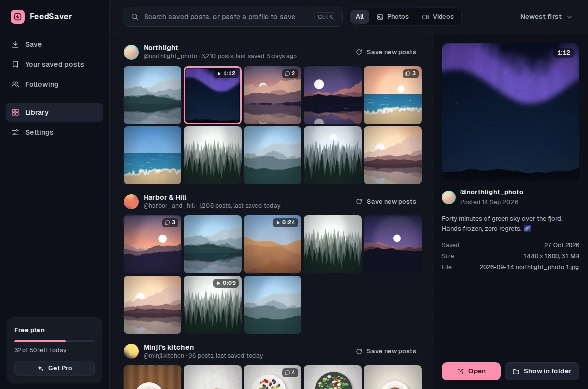Open Northlight 3-image beach album thumbnail
The height and width of the screenshot is (389, 588).
tap(393, 95)
